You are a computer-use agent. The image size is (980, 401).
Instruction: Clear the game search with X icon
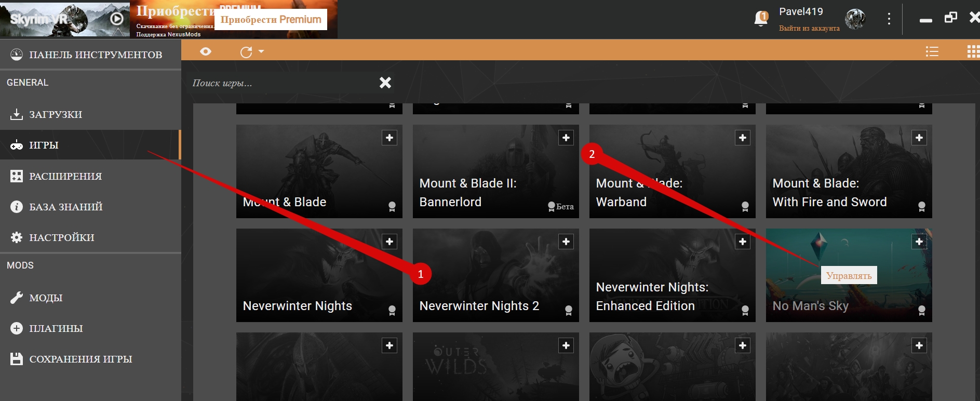[x=385, y=83]
